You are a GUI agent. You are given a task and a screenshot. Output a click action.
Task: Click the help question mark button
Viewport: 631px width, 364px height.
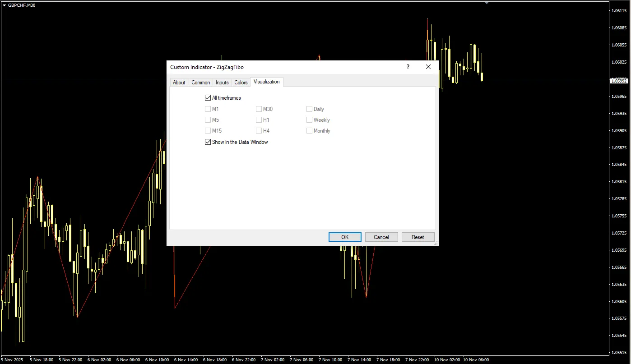(408, 67)
